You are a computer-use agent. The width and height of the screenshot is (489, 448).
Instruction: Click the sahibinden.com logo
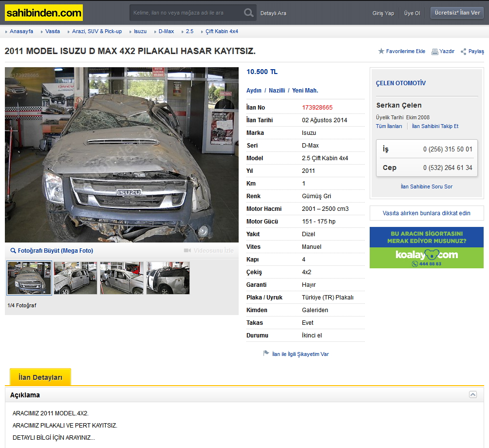44,13
